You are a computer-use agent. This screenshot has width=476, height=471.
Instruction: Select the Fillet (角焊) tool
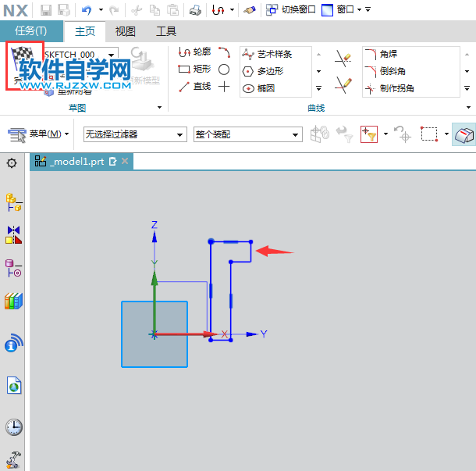click(382, 54)
